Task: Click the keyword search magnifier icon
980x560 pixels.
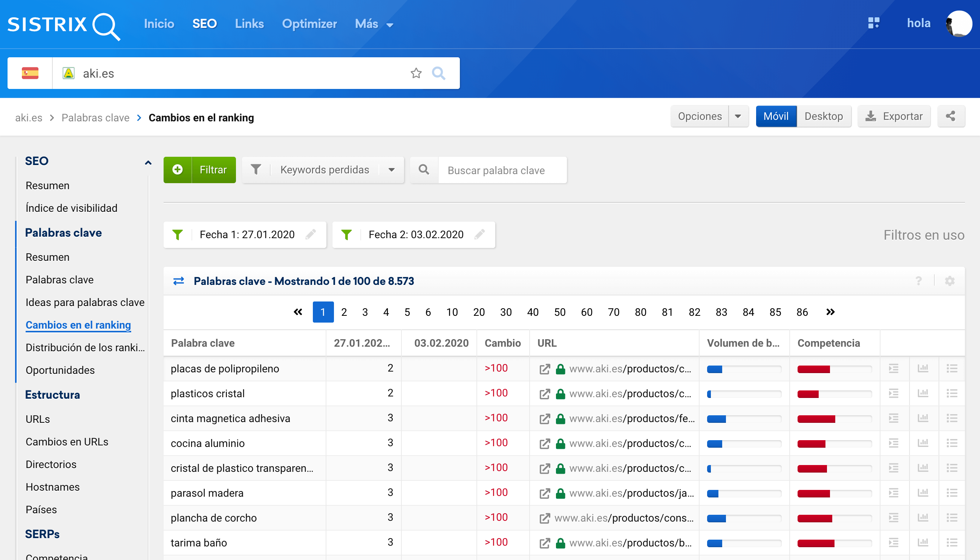Action: [424, 170]
